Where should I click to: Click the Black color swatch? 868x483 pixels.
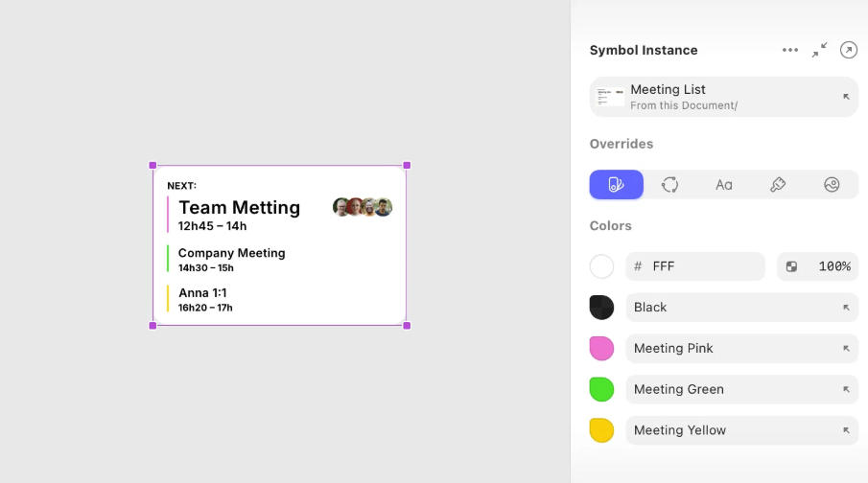pyautogui.click(x=601, y=308)
